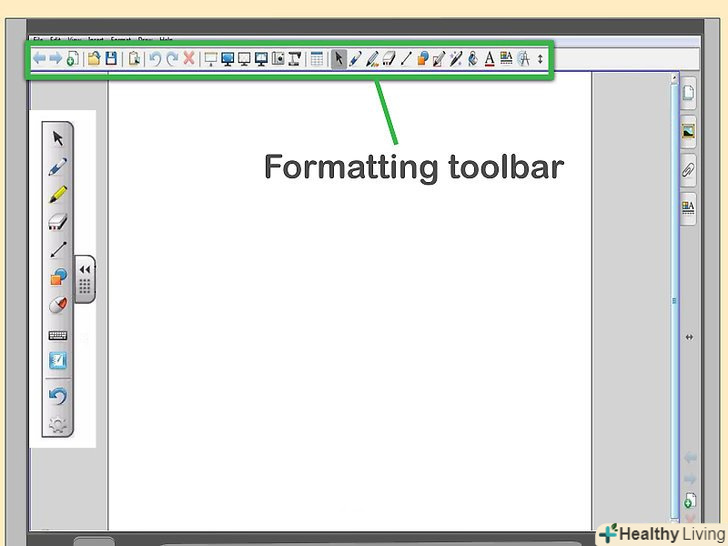Screen dimensions: 728x546
Task: Choose the eraser in Floating Tools
Action: click(x=58, y=222)
